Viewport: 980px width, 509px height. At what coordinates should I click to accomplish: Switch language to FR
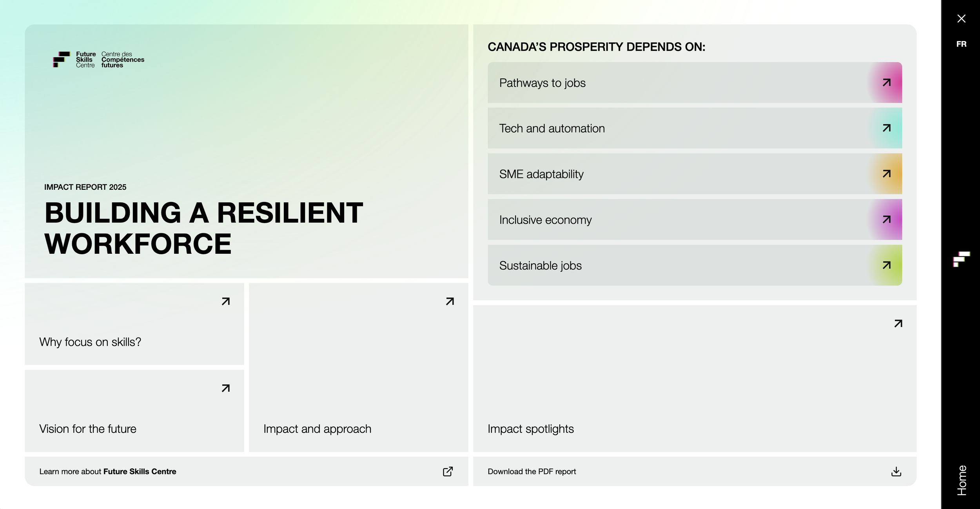point(961,44)
